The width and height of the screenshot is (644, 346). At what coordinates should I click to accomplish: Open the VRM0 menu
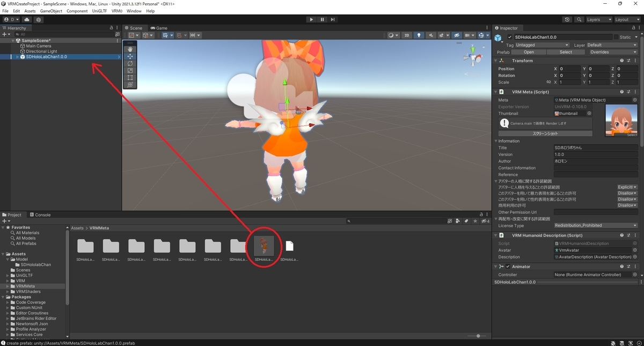[117, 11]
